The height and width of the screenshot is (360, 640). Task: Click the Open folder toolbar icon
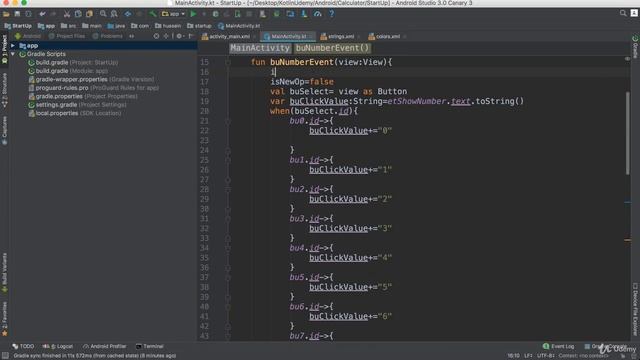coord(6,14)
